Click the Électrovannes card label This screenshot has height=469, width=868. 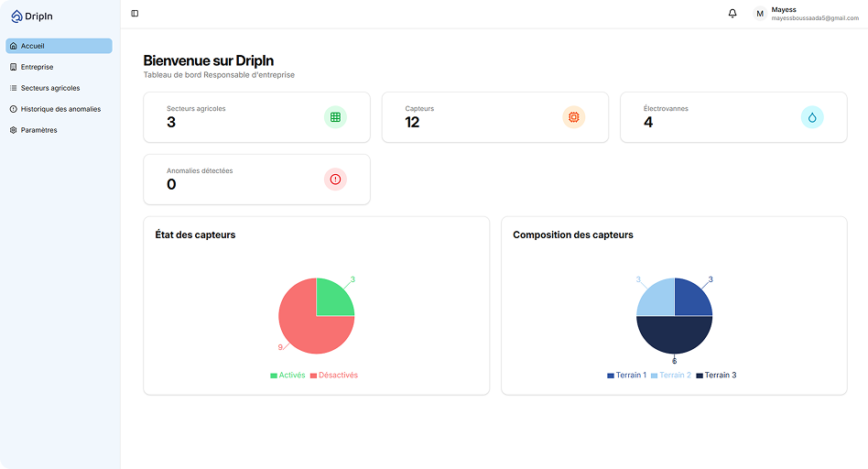(666, 108)
